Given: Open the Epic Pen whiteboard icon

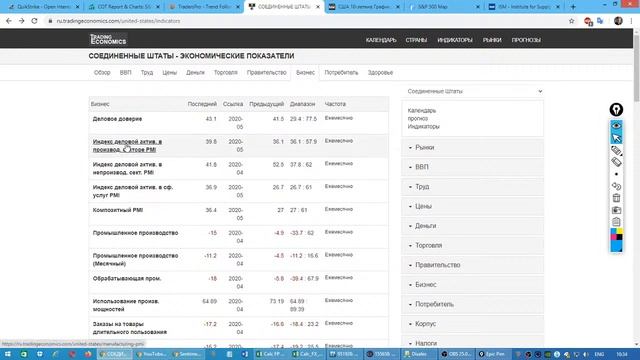Looking at the screenshot, I should pyautogui.click(x=616, y=222).
